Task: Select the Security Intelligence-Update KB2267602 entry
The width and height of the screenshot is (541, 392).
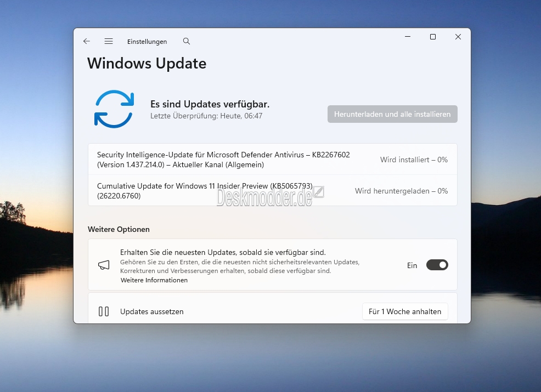Action: 273,160
